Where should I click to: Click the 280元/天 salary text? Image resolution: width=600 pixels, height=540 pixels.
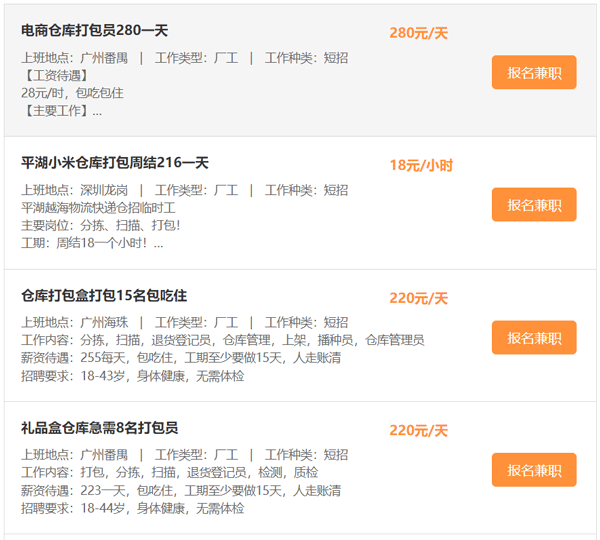click(419, 33)
